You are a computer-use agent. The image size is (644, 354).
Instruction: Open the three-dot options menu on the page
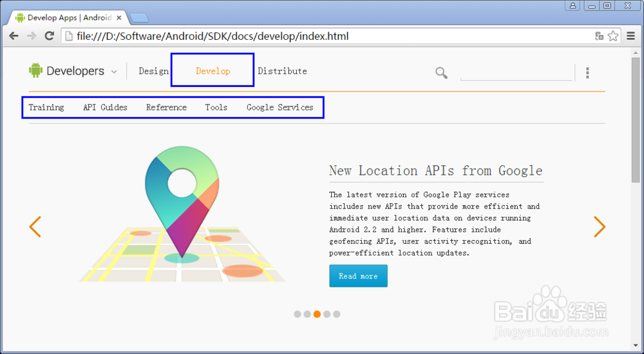click(587, 73)
